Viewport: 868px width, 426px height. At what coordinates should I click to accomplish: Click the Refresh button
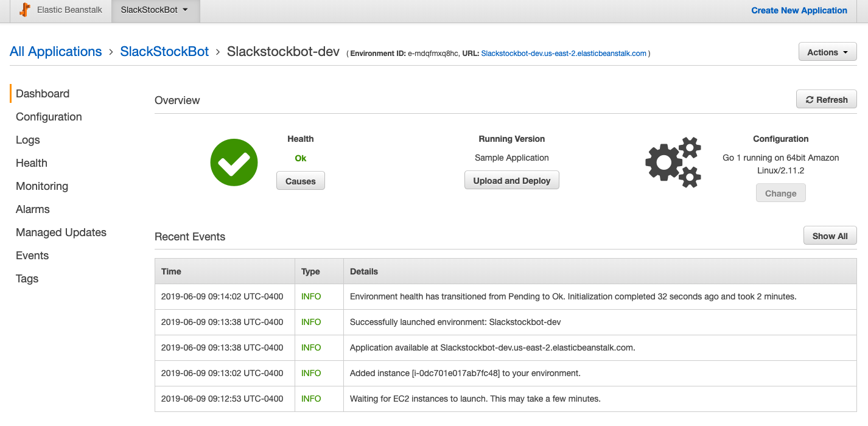[x=826, y=99]
